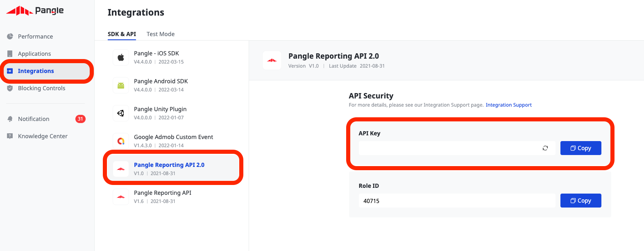
Task: Click the Knowledge Center icon
Action: point(10,136)
